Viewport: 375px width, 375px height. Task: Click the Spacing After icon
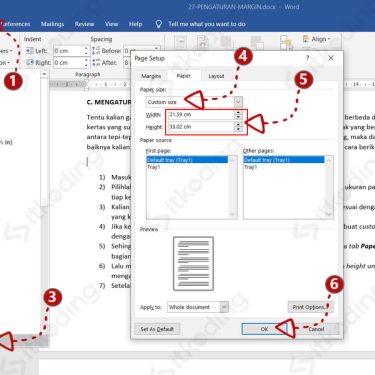point(96,63)
